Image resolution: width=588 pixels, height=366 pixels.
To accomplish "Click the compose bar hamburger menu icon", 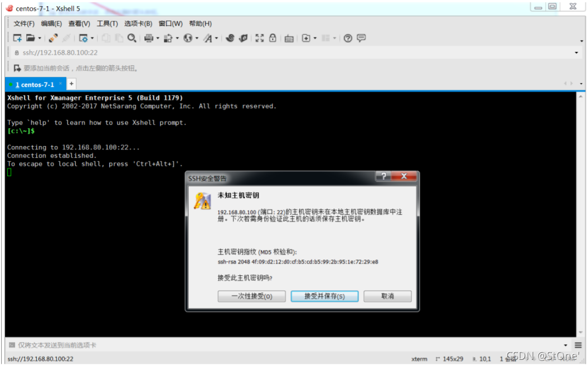I will click(x=578, y=345).
